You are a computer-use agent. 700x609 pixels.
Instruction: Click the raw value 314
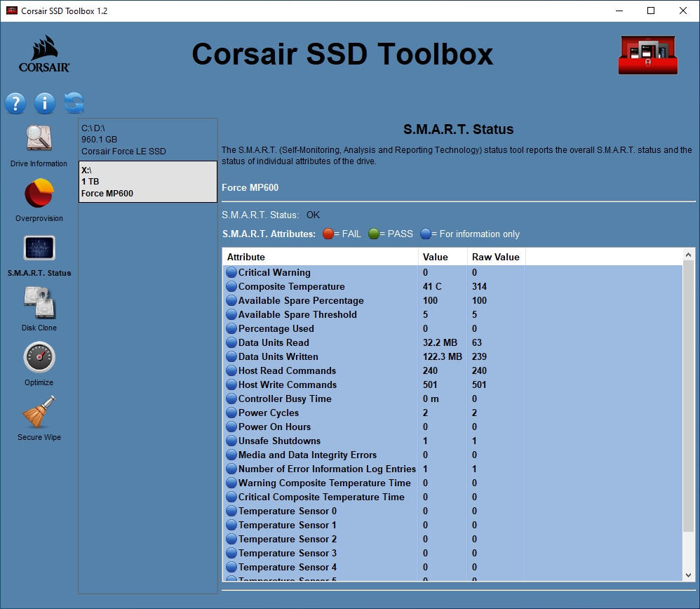pyautogui.click(x=480, y=286)
